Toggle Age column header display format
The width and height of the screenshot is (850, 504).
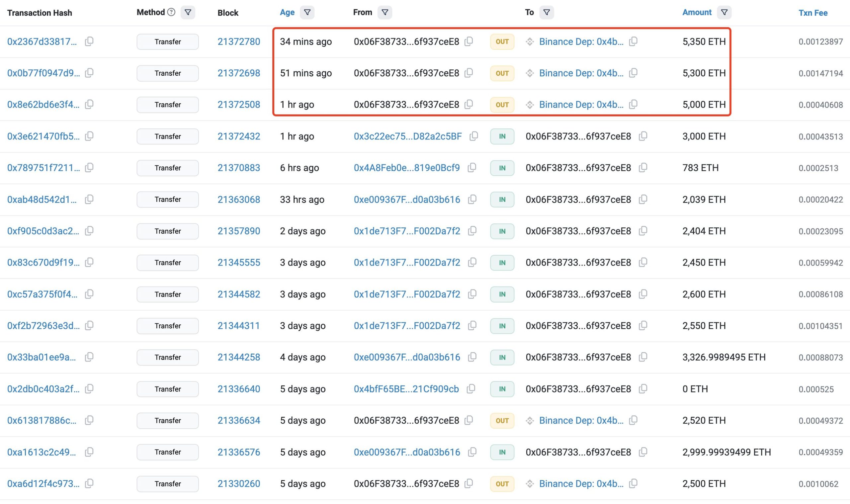coord(287,13)
